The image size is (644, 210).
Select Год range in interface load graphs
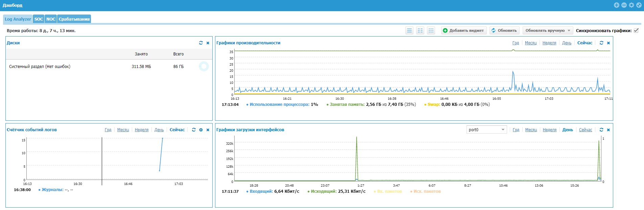(x=516, y=130)
